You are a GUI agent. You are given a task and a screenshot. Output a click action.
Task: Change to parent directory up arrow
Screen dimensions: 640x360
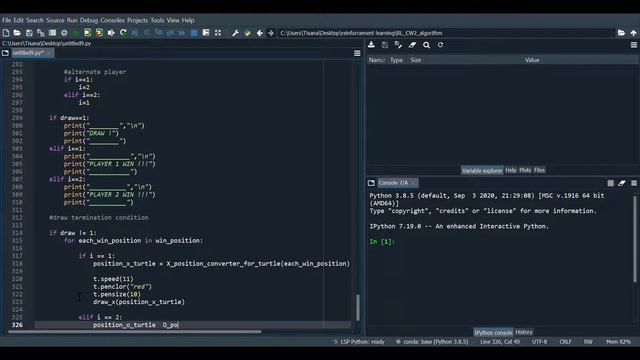(633, 33)
